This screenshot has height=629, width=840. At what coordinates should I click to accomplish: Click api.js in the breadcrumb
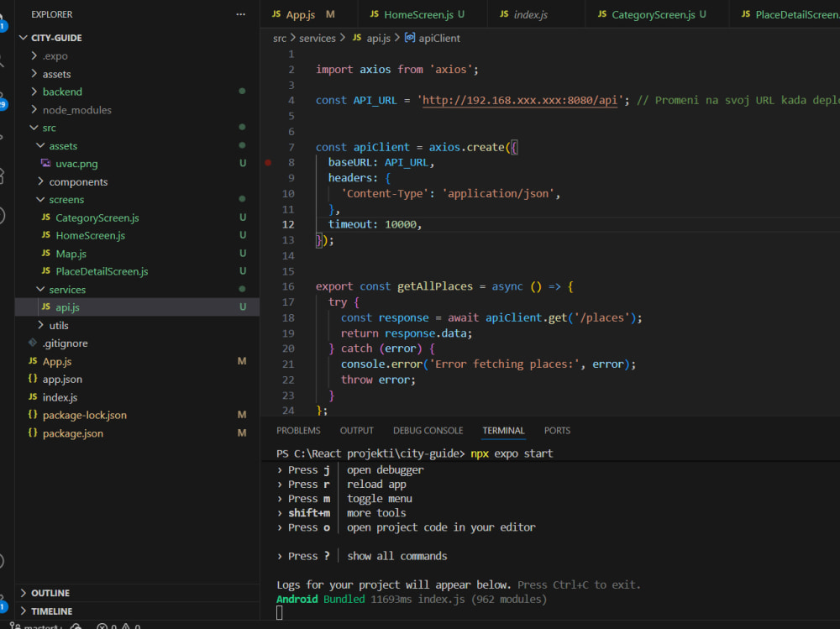click(378, 38)
